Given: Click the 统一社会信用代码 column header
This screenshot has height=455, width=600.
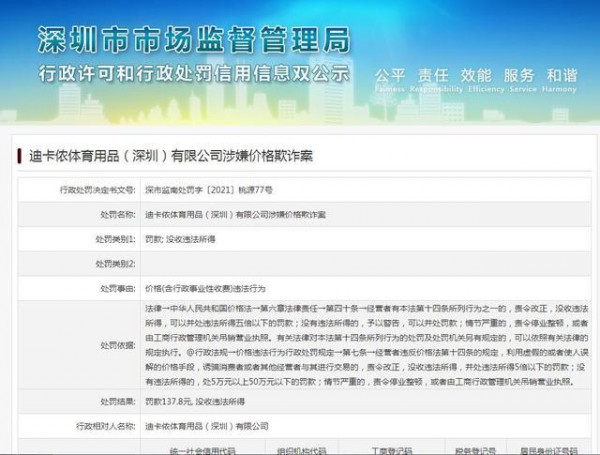Looking at the screenshot, I should tap(202, 451).
